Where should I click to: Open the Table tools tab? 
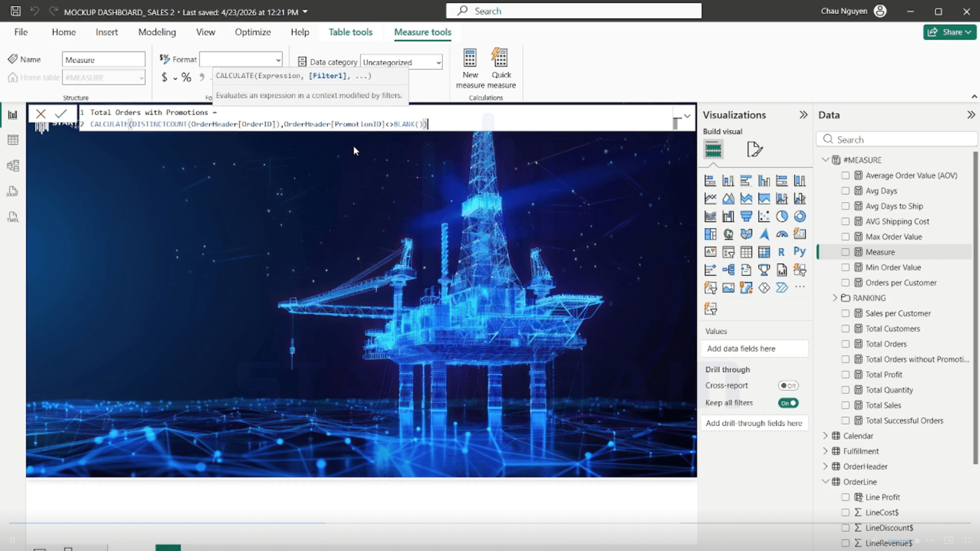coord(350,32)
